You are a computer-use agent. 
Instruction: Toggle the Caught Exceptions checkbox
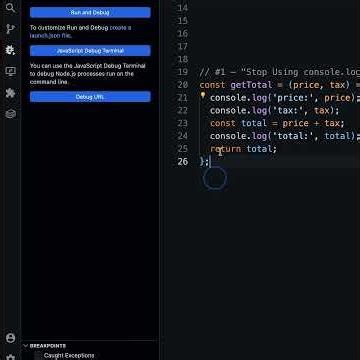[x=38, y=356]
